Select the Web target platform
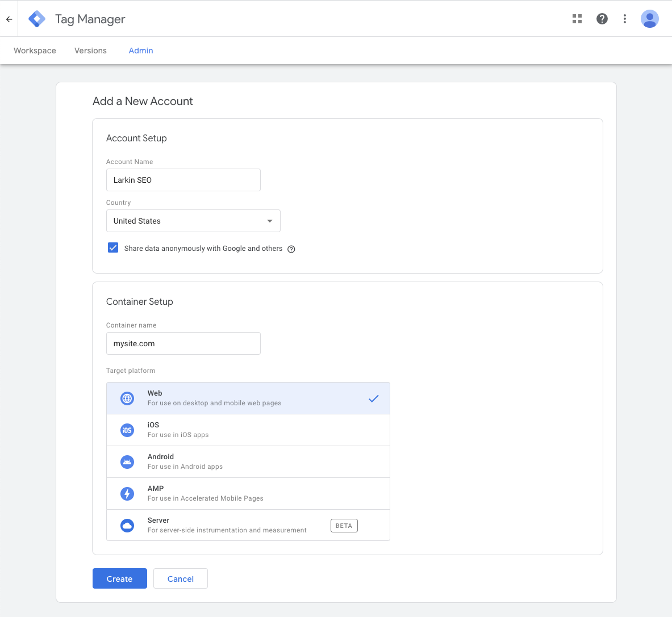Screen dimensions: 672x617 tap(248, 398)
